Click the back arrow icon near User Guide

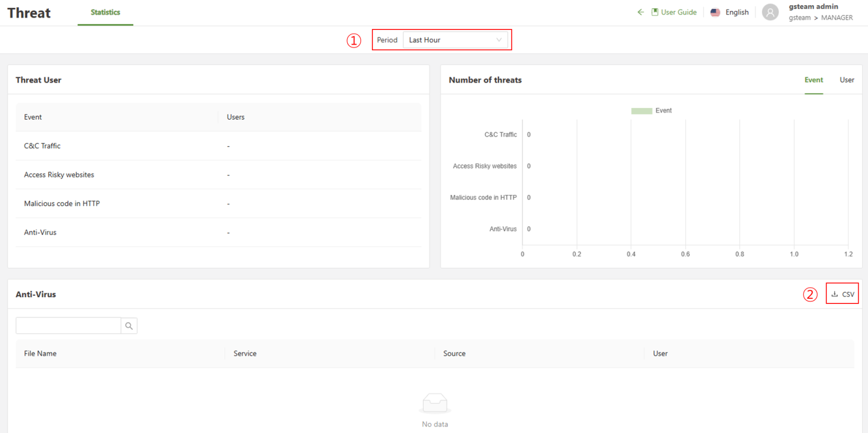point(640,12)
